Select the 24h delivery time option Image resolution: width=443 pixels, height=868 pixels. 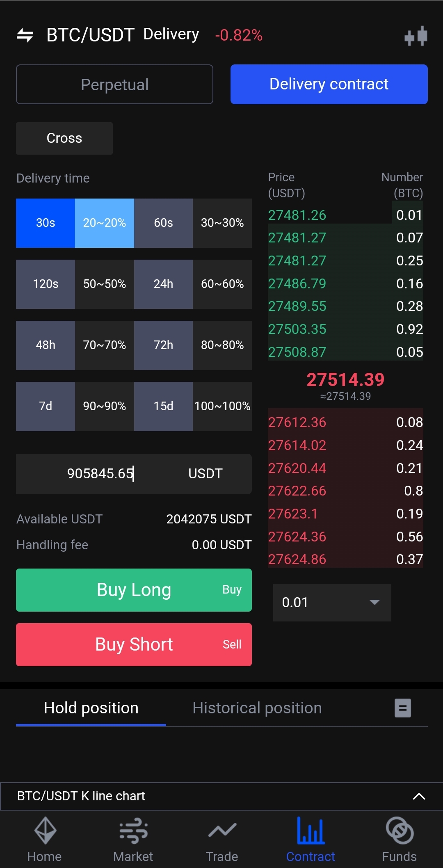[x=163, y=284]
